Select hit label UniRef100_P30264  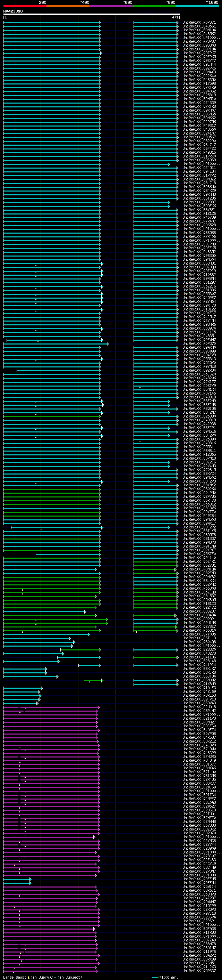tap(199, 489)
